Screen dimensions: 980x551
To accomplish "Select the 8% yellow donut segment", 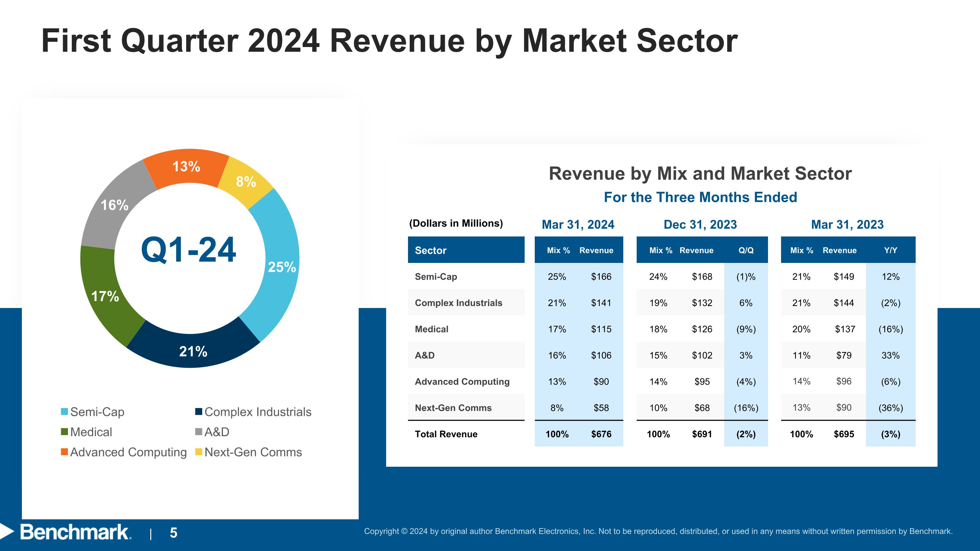I will tap(246, 181).
